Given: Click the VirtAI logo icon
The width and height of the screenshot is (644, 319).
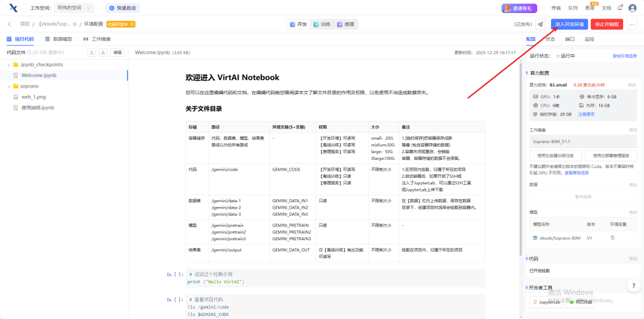Looking at the screenshot, I should click(13, 8).
